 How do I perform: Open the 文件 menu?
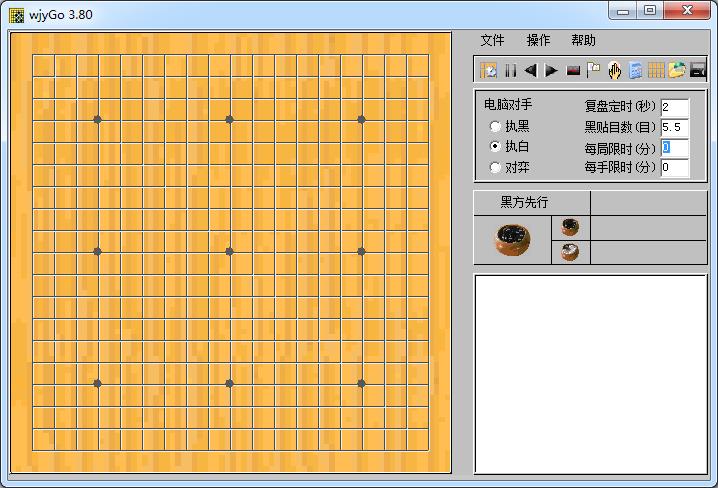[x=493, y=41]
